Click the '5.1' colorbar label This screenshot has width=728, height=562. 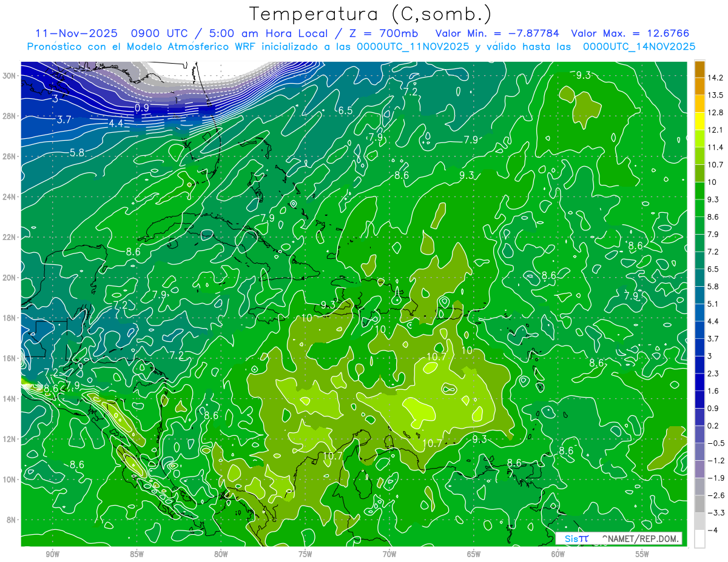(713, 304)
